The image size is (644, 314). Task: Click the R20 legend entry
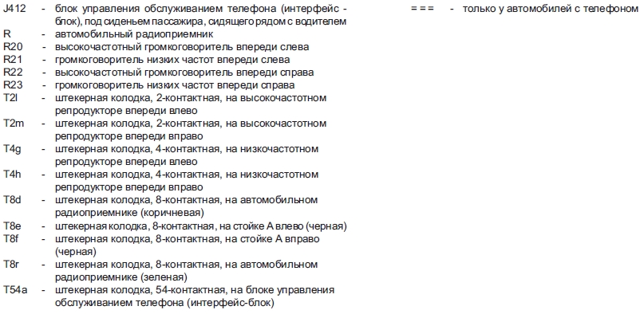coord(13,47)
